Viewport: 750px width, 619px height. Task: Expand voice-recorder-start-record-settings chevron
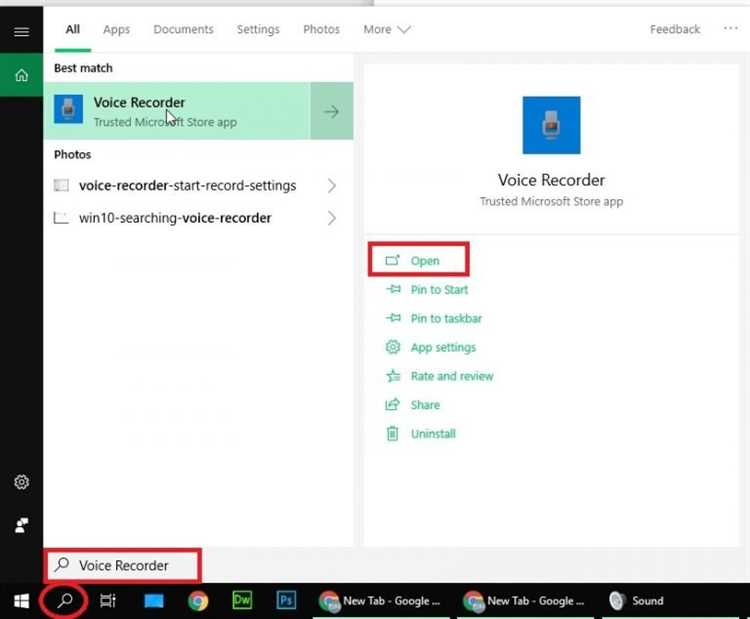[331, 186]
